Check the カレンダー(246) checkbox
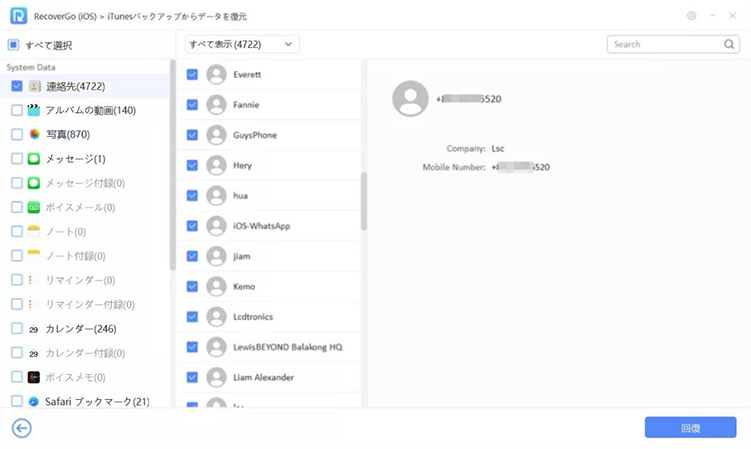The image size is (751, 449). (x=17, y=329)
